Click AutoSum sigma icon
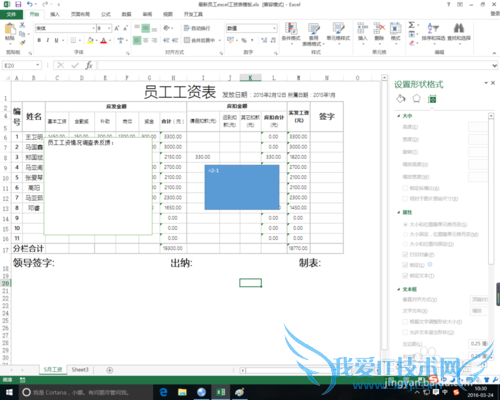The width and height of the screenshot is (500, 400). pyautogui.click(x=412, y=25)
